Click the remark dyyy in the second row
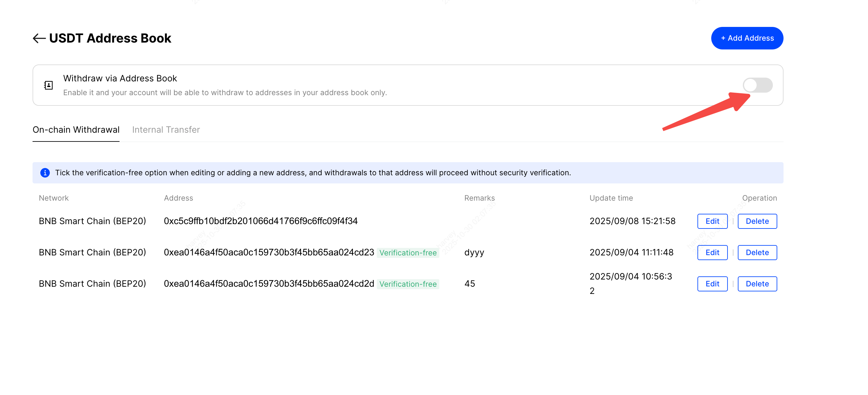The image size is (868, 395). pyautogui.click(x=474, y=253)
